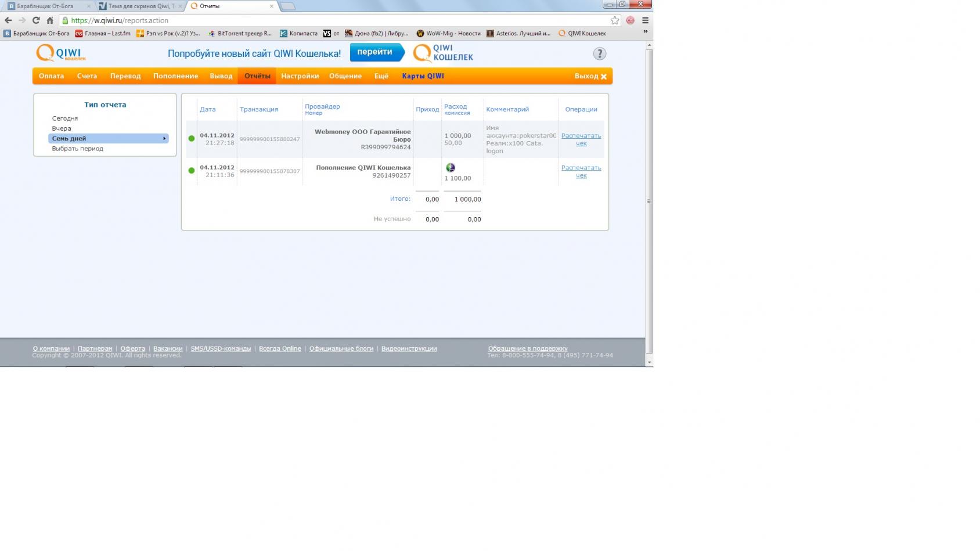Screen dimensions: 980x551
Task: Bookmark the page using the star icon
Action: click(614, 20)
